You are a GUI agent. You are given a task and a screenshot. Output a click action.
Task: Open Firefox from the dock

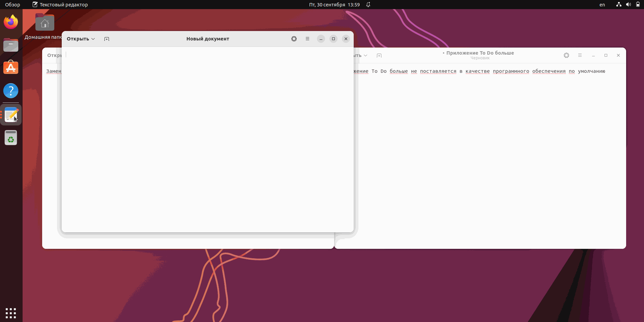pyautogui.click(x=11, y=22)
